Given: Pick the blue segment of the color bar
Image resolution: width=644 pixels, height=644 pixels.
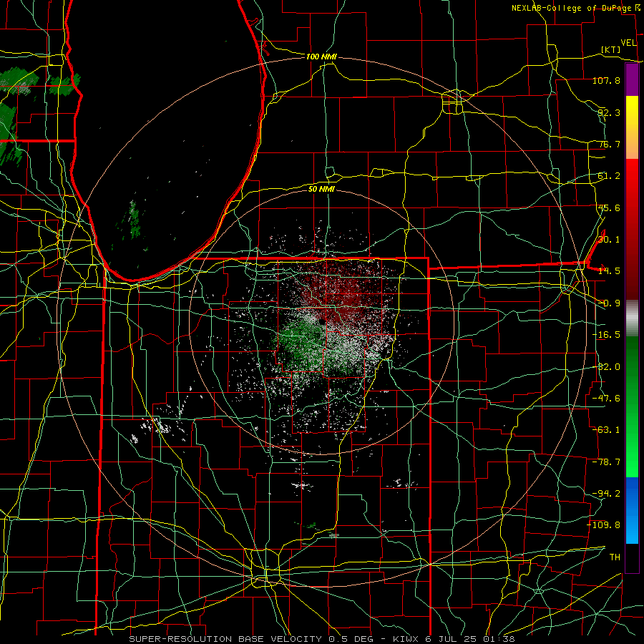Looking at the screenshot, I should click(632, 510).
